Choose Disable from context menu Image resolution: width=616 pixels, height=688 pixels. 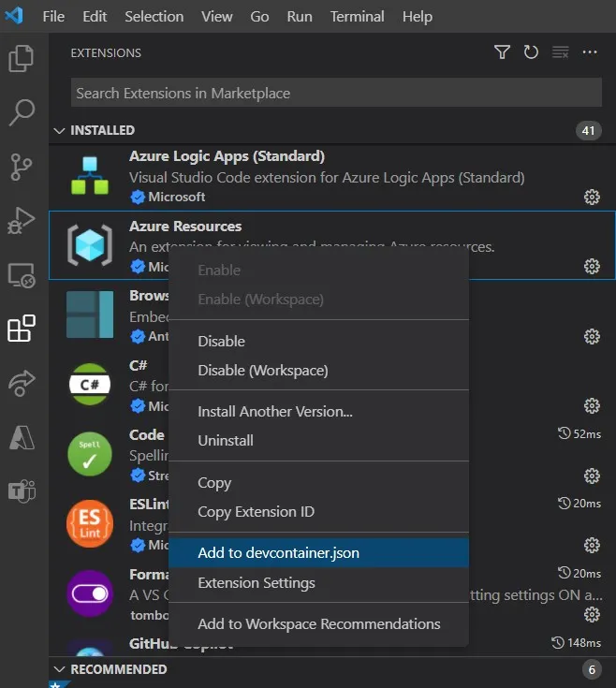(x=318, y=342)
